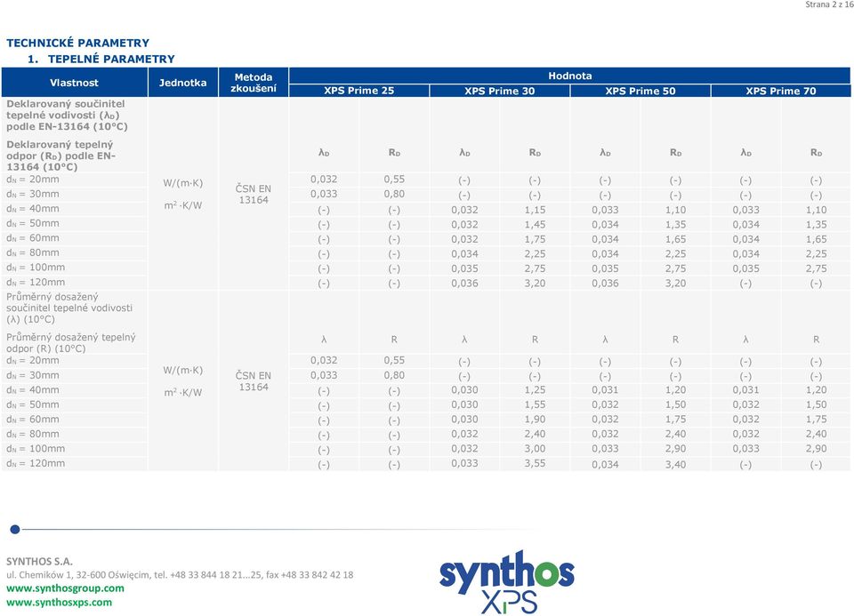Click the second 'm² ·K/W' unit cell
854x616 pixels.
[x=183, y=392]
